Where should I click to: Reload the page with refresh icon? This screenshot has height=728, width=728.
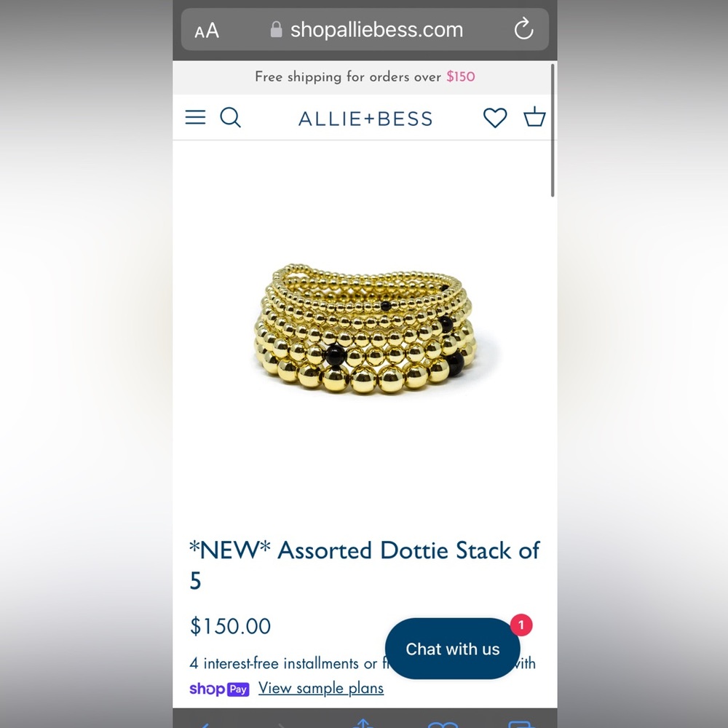point(523,29)
